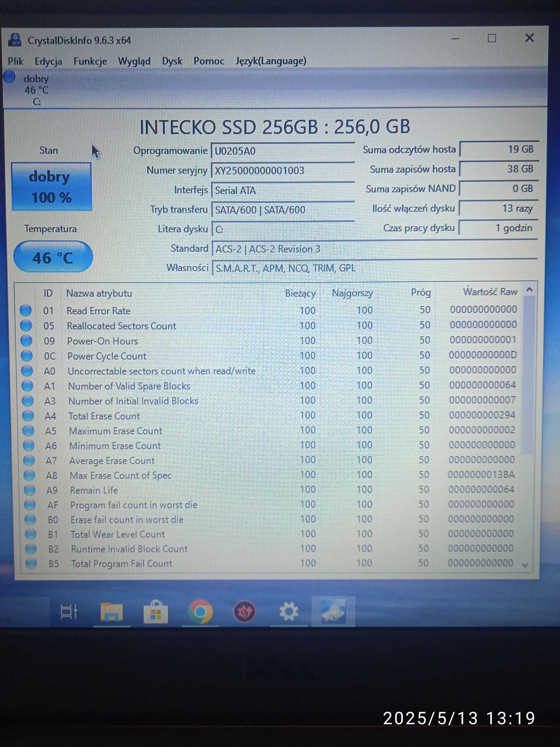Click status orb for Erase fail count row
The width and height of the screenshot is (560, 747).
point(30,519)
